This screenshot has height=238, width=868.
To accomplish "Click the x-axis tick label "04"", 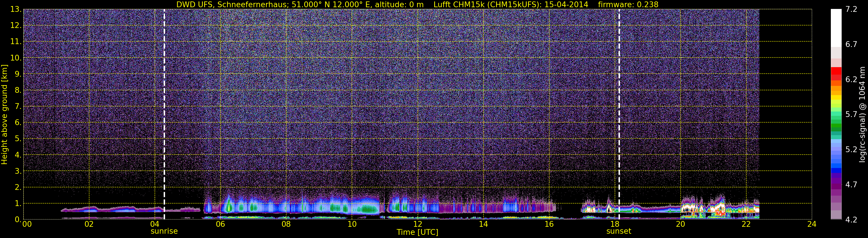I will click(155, 224).
